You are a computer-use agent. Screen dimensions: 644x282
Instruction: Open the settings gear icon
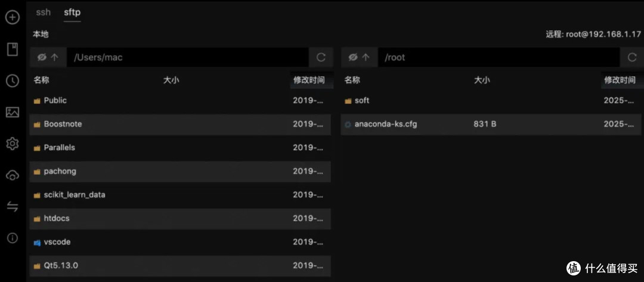13,144
